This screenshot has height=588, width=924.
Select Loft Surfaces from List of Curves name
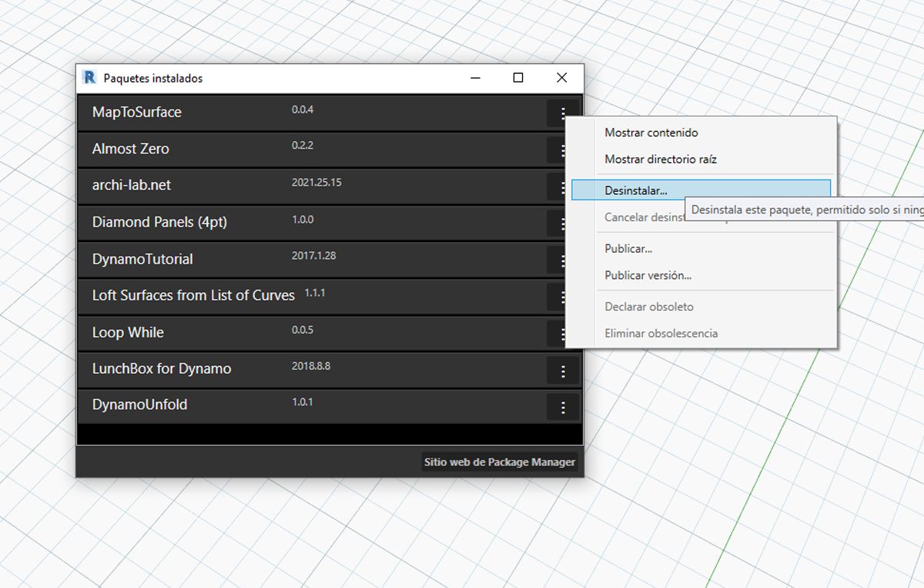coord(193,296)
